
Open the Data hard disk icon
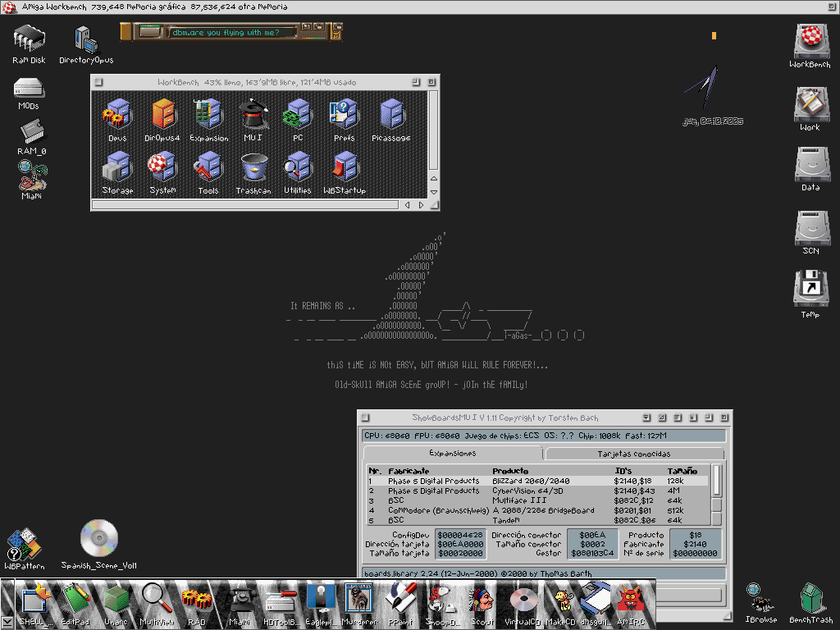coord(810,169)
